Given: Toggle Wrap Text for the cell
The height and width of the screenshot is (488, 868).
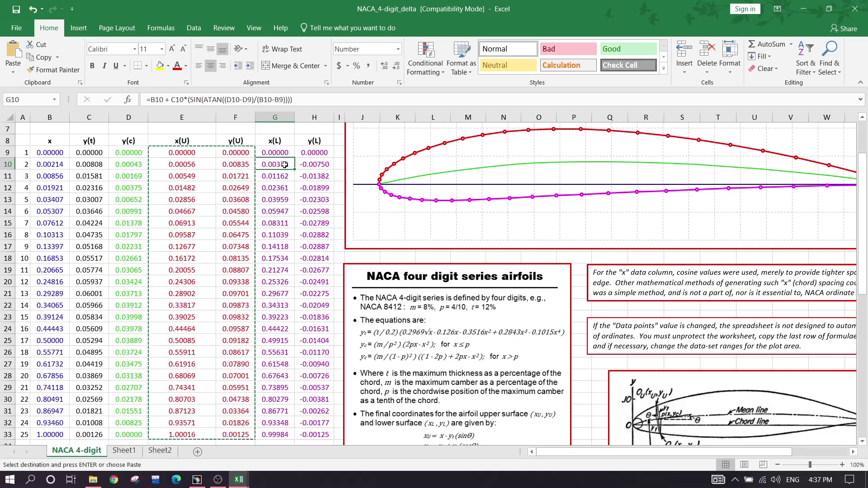Looking at the screenshot, I should tap(282, 49).
